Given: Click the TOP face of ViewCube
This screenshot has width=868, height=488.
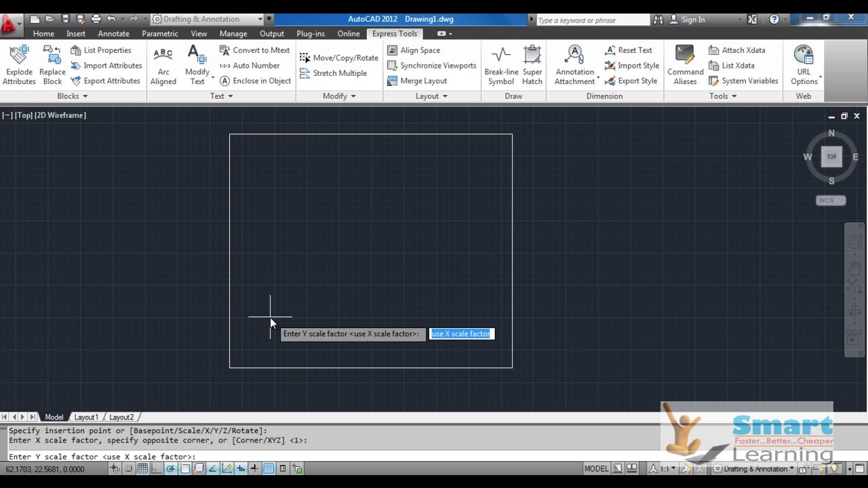Looking at the screenshot, I should (831, 157).
